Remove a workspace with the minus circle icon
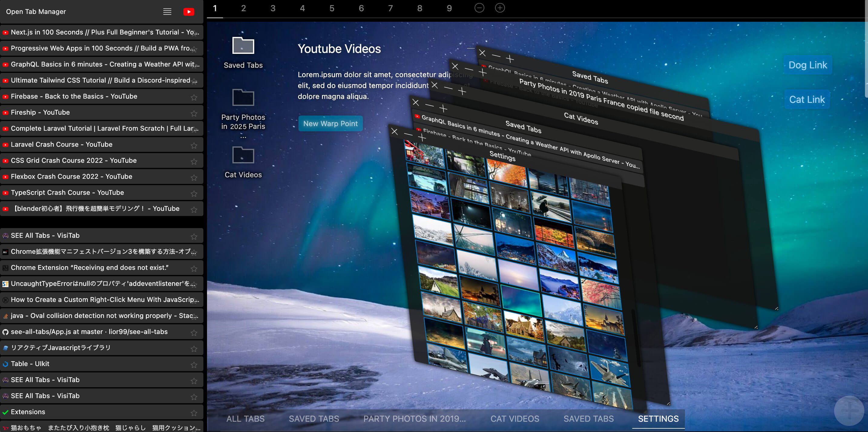This screenshot has height=432, width=868. coord(479,7)
